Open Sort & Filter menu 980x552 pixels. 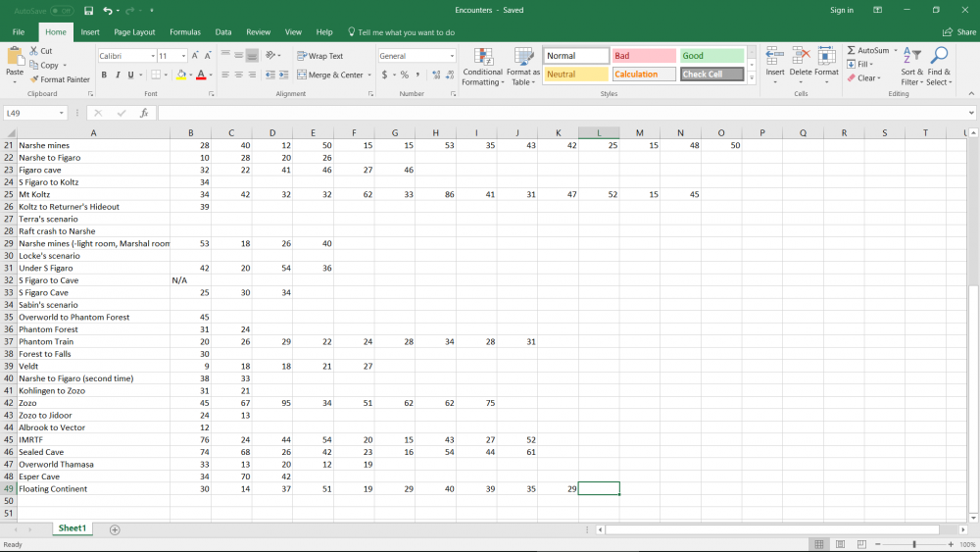click(x=911, y=67)
